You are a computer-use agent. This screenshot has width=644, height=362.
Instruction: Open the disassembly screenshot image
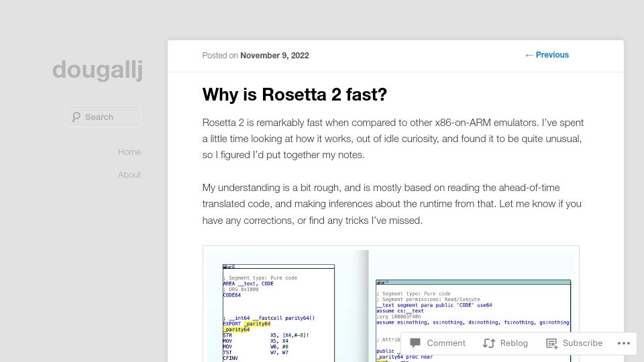[x=391, y=304]
